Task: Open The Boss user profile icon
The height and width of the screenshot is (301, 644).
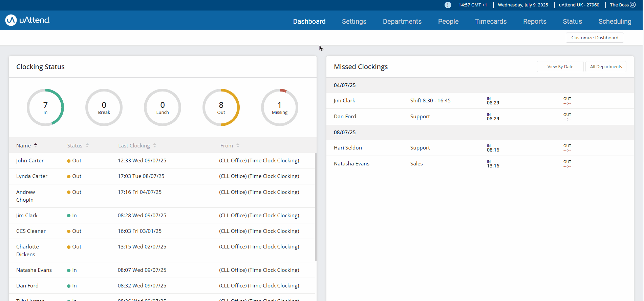Action: pos(632,5)
